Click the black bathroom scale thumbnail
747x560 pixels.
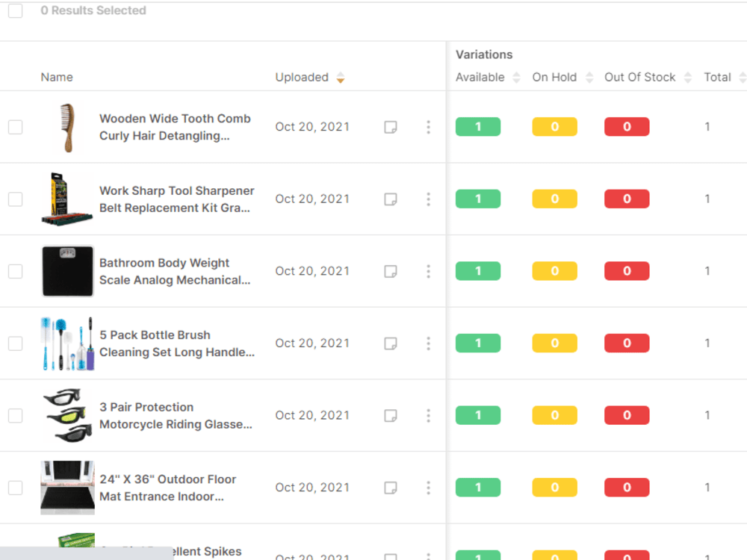68,272
